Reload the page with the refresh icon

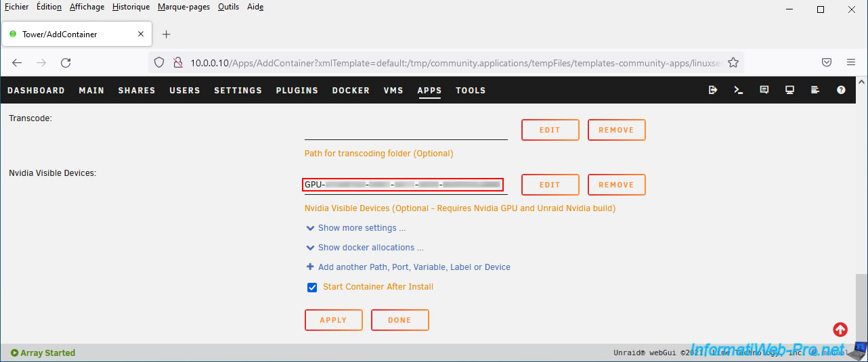(66, 62)
